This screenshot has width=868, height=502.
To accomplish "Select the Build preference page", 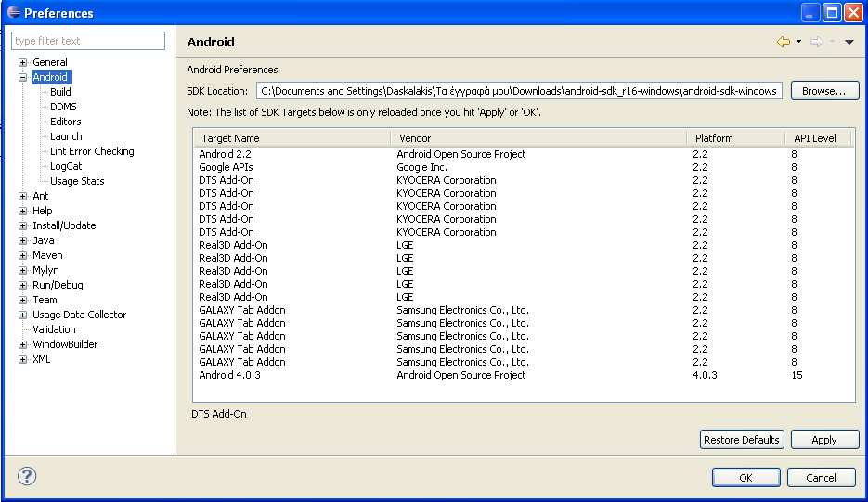I will (x=60, y=92).
